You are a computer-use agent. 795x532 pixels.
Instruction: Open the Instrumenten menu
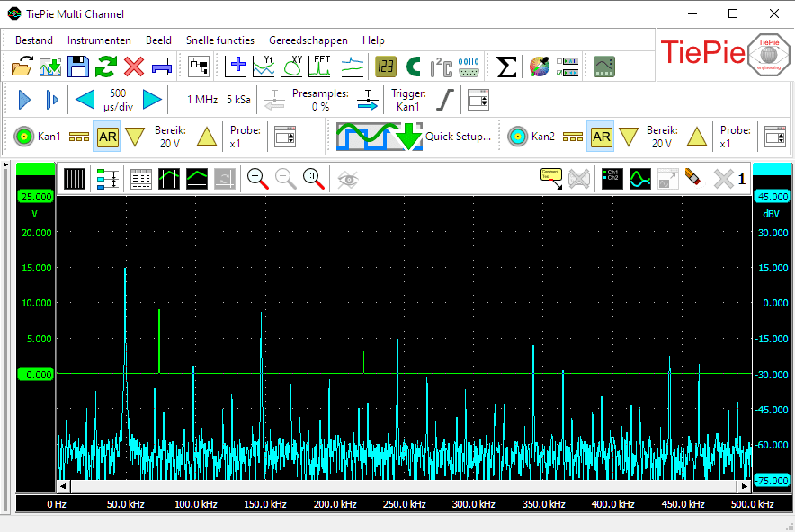click(x=99, y=40)
